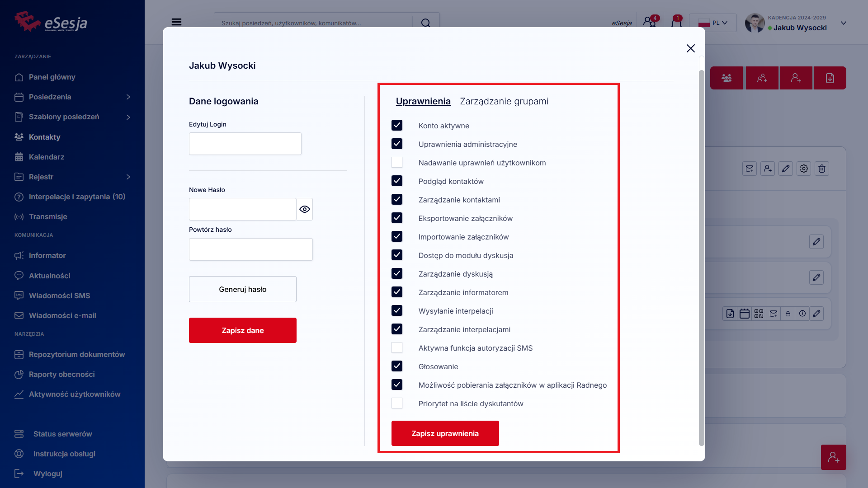The width and height of the screenshot is (868, 488).
Task: Click trash delete icon in contact row
Action: coord(821,169)
